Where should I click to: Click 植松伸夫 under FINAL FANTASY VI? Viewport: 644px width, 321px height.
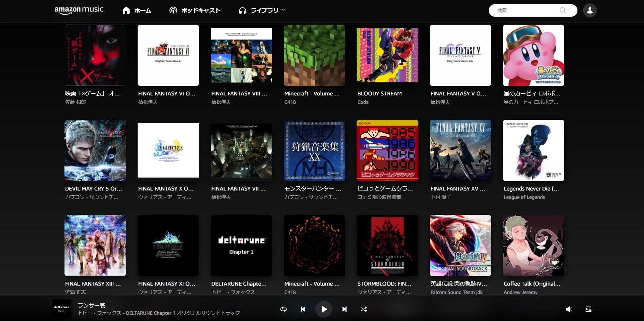(x=148, y=102)
